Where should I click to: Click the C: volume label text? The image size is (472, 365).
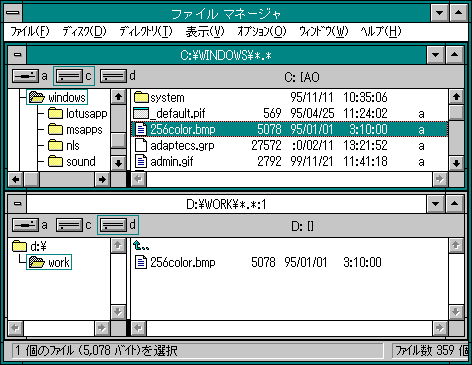pos(302,77)
